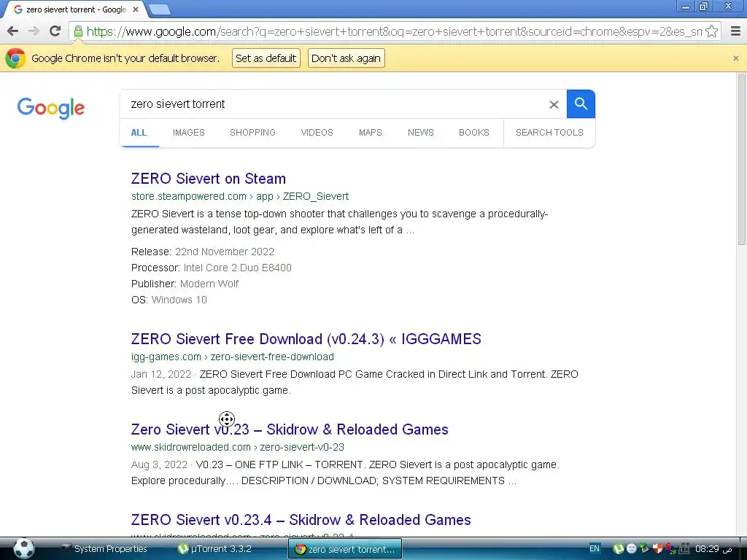Click OS: Windows 10 text

[169, 300]
